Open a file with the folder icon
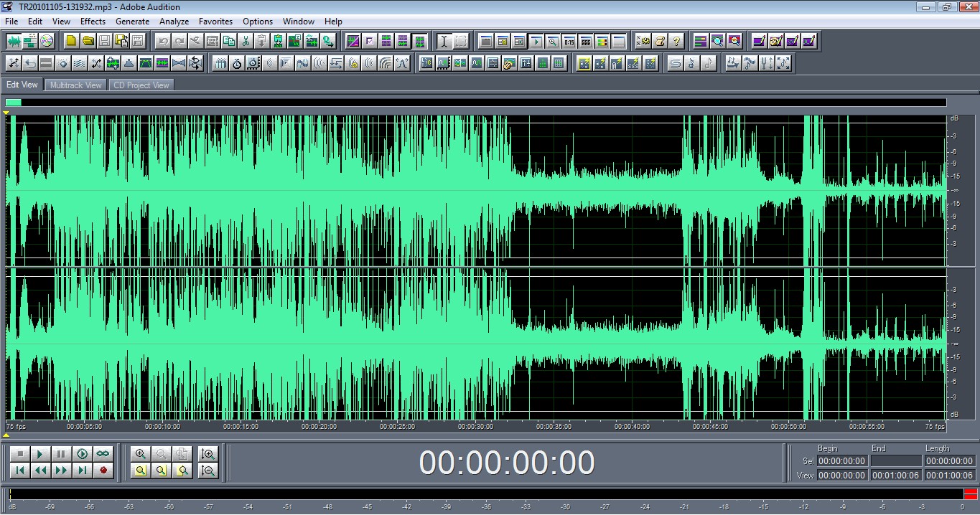Screen dimensions: 980x515 click(88, 41)
